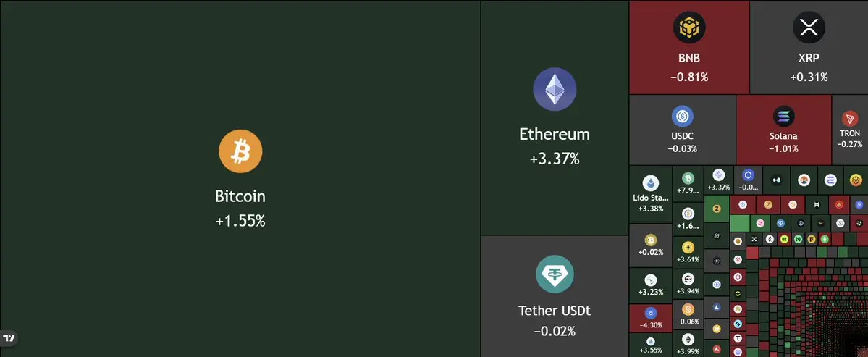Click the XRP +0.31% text
Image resolution: width=868 pixels, height=357 pixels.
pos(809,77)
